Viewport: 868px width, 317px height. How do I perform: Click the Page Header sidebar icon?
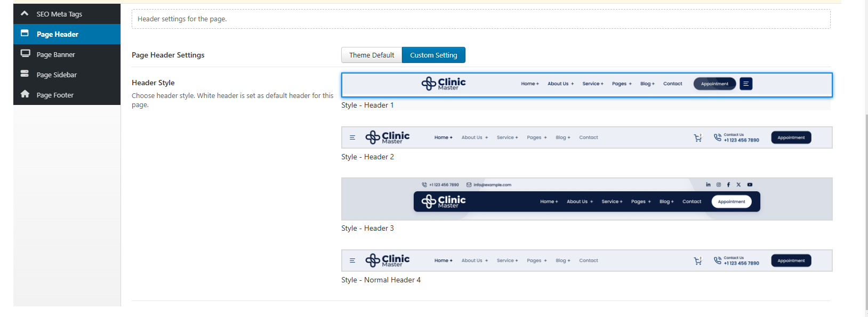[x=25, y=34]
